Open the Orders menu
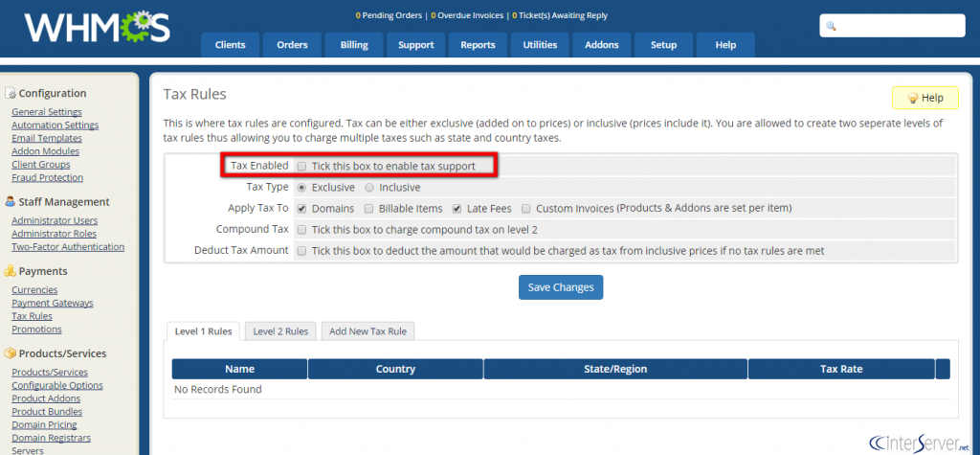Image resolution: width=980 pixels, height=455 pixels. [293, 45]
